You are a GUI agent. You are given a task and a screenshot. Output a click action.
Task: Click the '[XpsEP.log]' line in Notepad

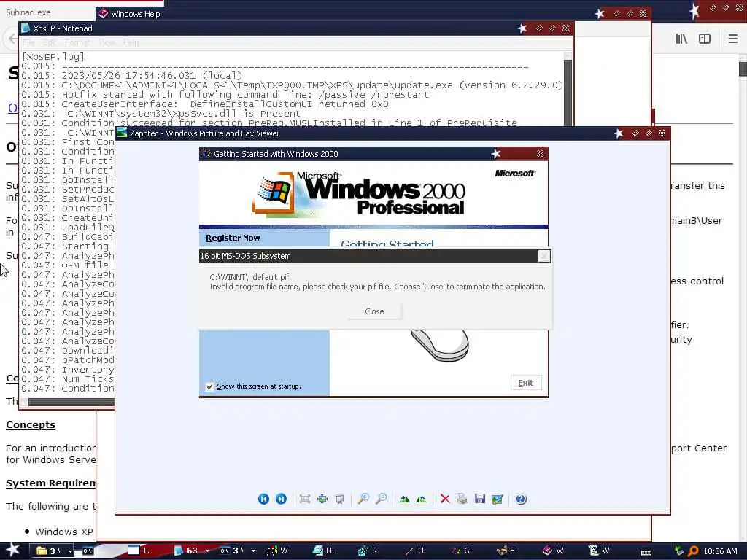coord(53,57)
